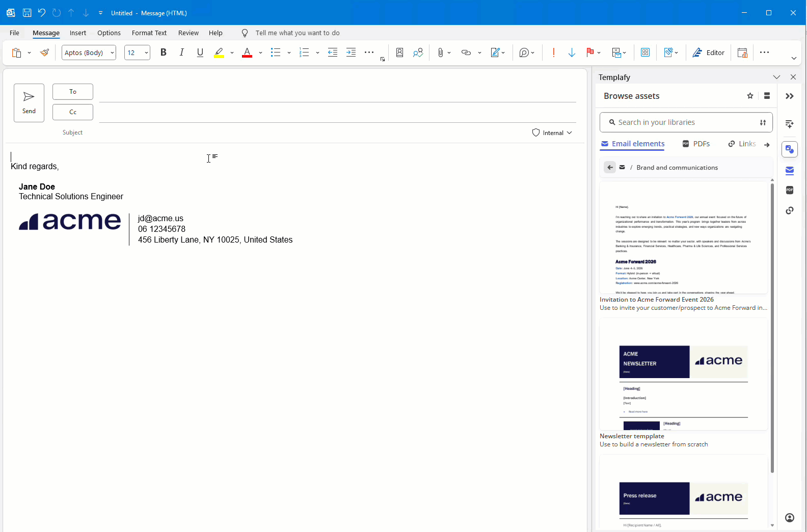Click the To recipients button
807x532 pixels.
coord(73,92)
